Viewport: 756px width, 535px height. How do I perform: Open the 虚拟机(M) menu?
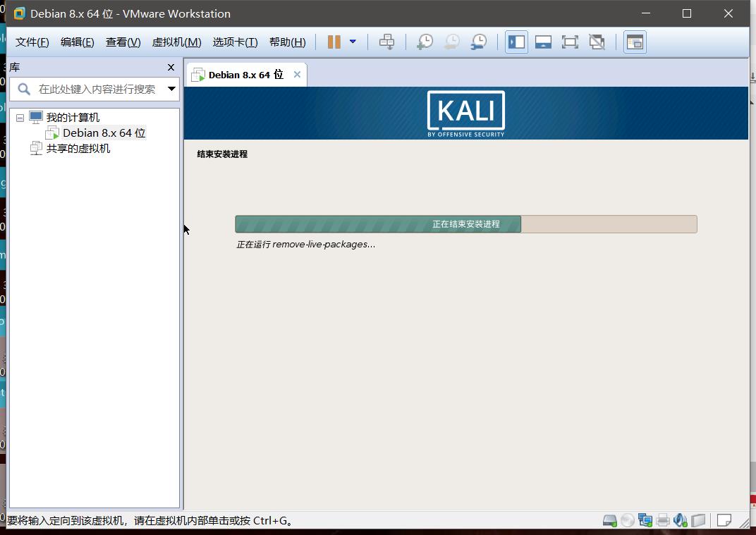pyautogui.click(x=176, y=42)
